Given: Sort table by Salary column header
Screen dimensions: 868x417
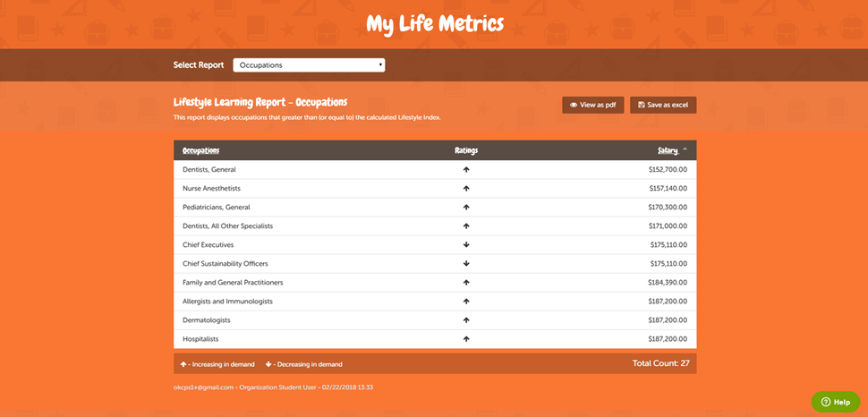Looking at the screenshot, I should pos(668,150).
